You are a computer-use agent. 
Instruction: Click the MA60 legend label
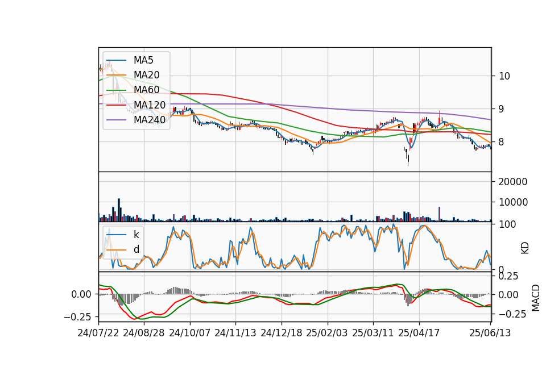coord(147,90)
